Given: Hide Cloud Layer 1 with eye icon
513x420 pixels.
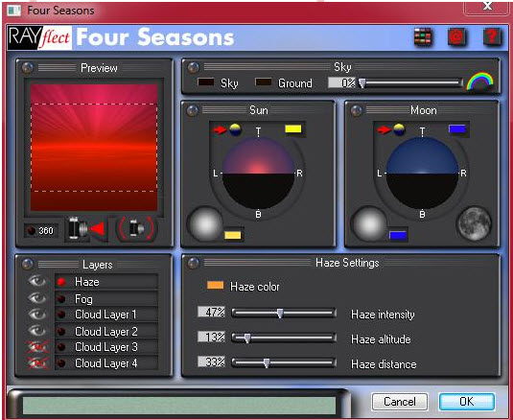Looking at the screenshot, I should [x=37, y=315].
